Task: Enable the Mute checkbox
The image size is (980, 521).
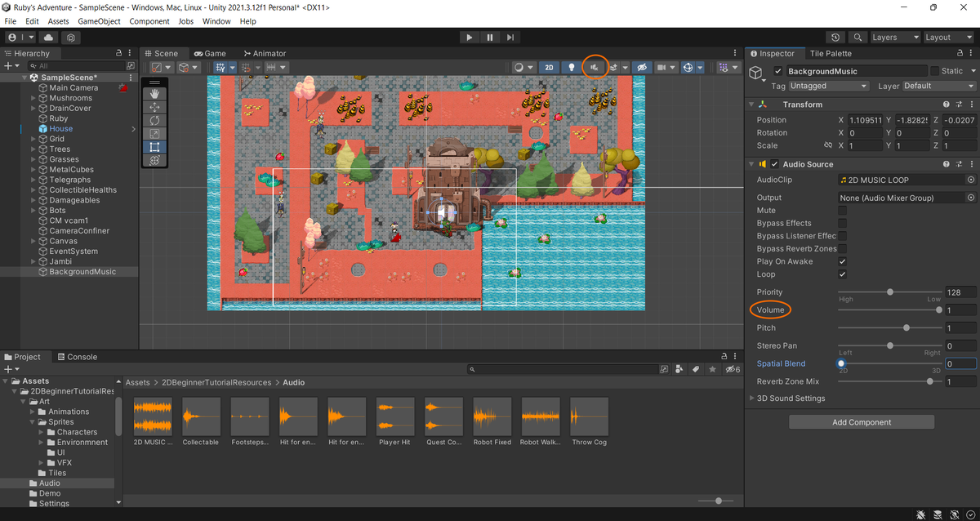Action: [x=842, y=211]
